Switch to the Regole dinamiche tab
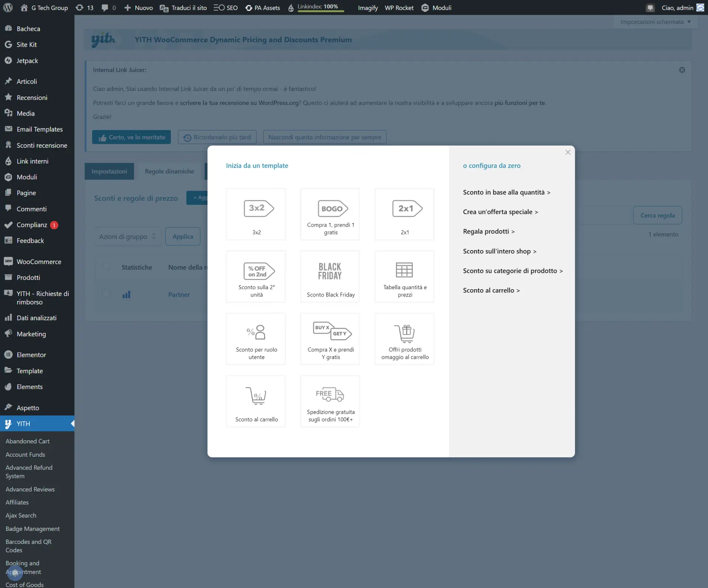Screen dimensions: 708x588 [x=169, y=171]
